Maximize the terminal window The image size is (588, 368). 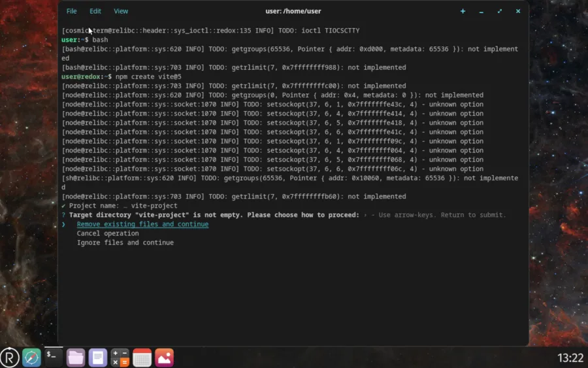tap(500, 11)
